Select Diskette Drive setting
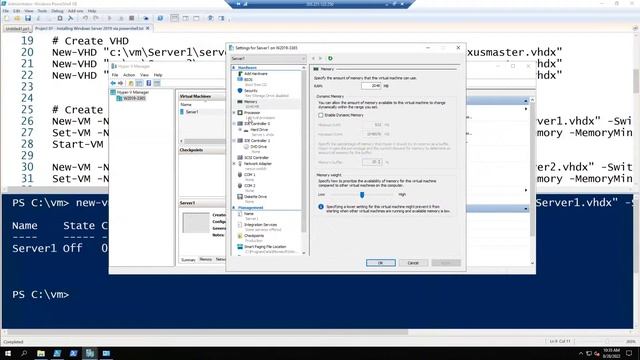 [255, 197]
